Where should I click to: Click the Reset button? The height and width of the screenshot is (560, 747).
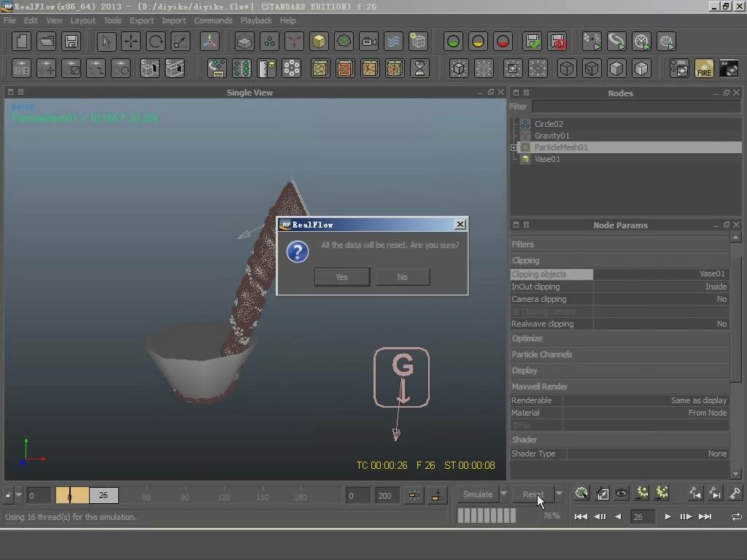[x=533, y=494]
